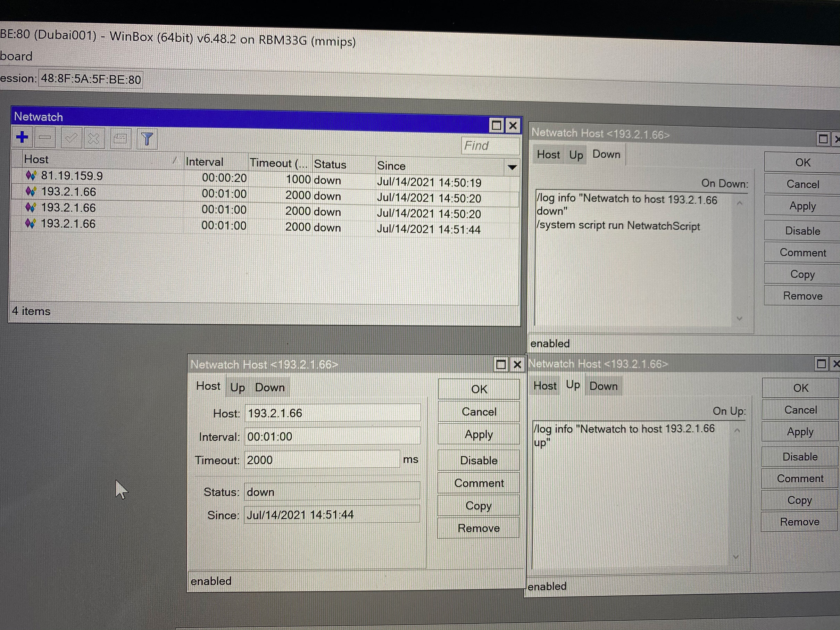Viewport: 840px width, 630px height.
Task: Switch to Up tab in bottom-left dialog
Action: [237, 387]
